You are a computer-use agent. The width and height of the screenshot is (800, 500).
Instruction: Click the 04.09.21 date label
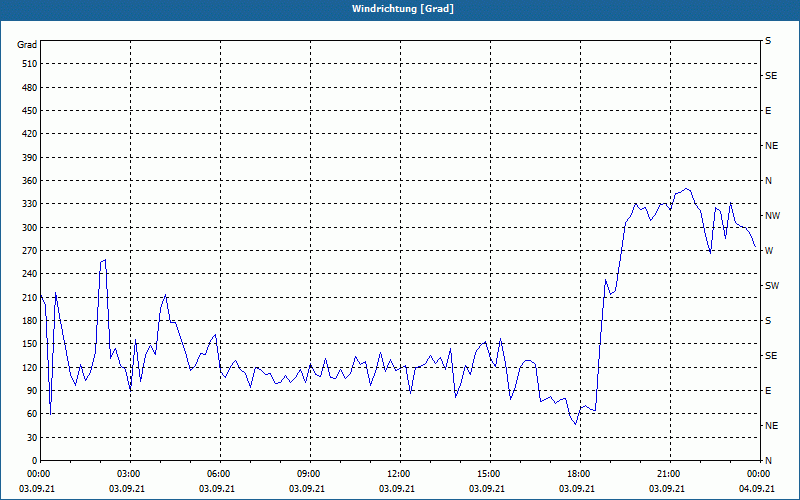(x=757, y=489)
